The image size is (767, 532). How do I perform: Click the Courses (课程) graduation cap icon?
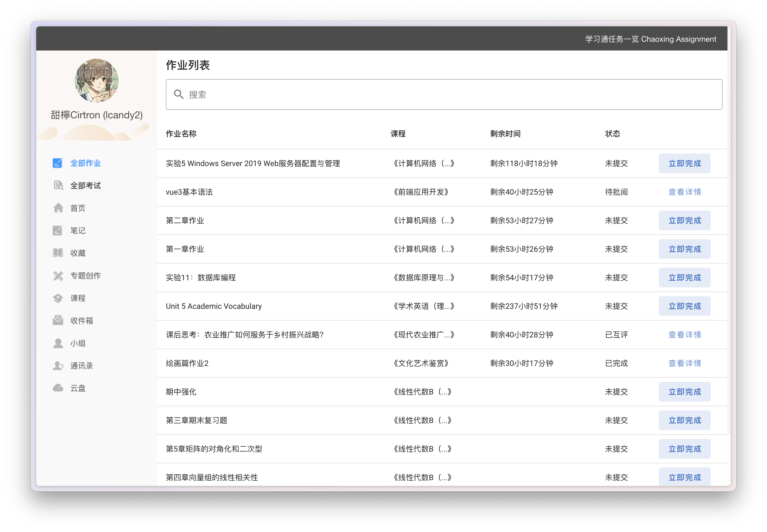coord(58,298)
